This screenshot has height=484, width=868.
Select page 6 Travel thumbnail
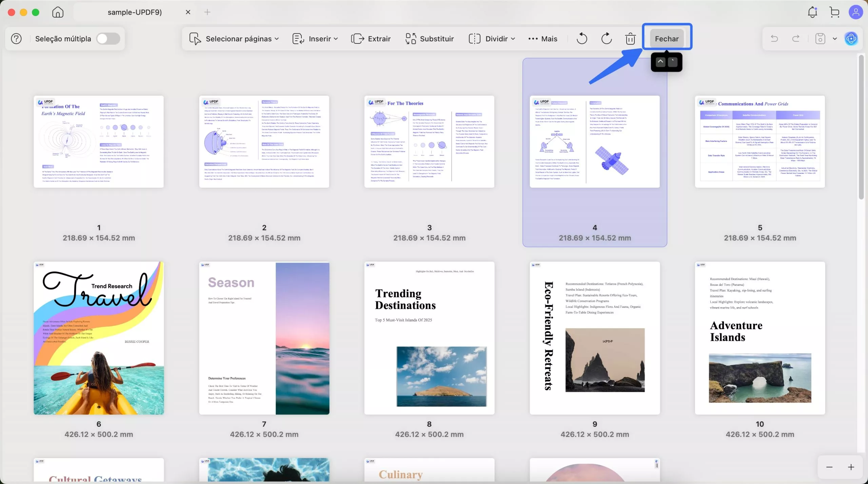tap(99, 338)
